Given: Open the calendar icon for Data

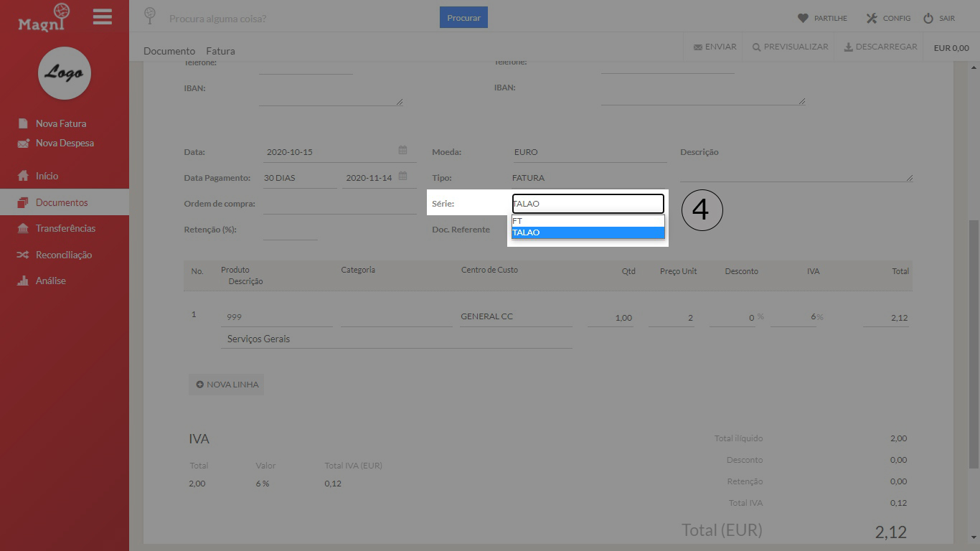Looking at the screenshot, I should (x=402, y=150).
